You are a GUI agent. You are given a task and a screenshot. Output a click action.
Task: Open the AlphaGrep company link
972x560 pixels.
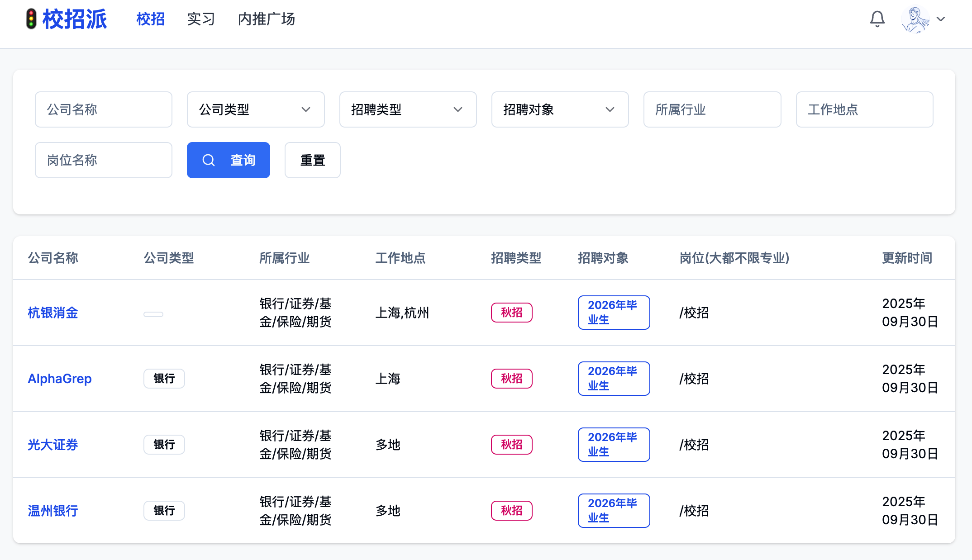60,379
